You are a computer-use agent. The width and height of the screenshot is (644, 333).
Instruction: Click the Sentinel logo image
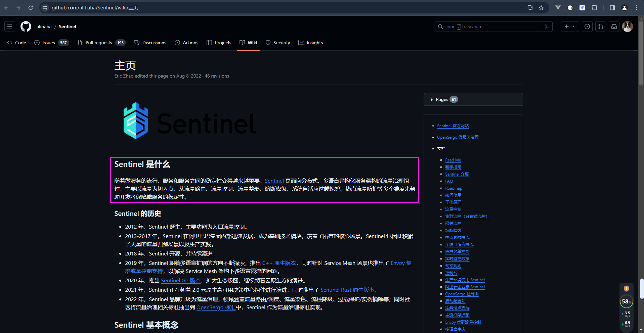coord(190,121)
